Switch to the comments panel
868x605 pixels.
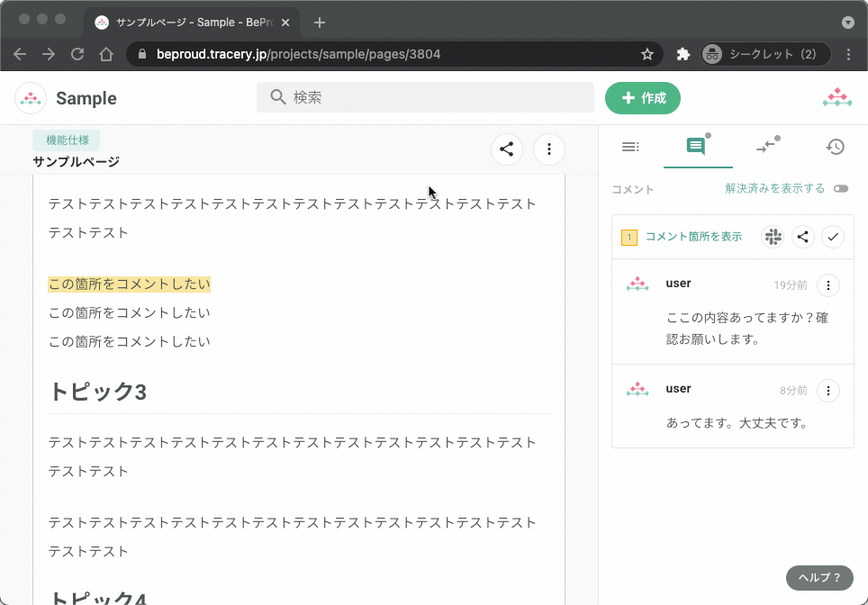pos(698,147)
